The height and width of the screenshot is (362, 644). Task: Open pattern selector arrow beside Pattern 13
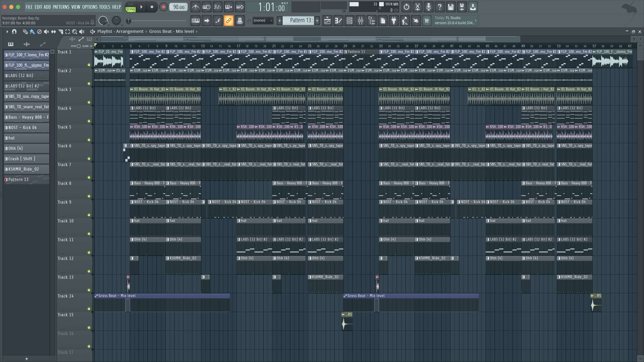point(279,21)
